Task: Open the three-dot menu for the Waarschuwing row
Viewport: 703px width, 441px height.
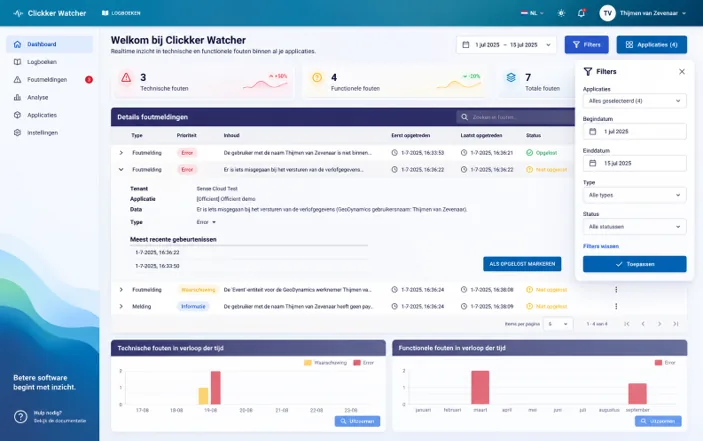Action: (616, 290)
